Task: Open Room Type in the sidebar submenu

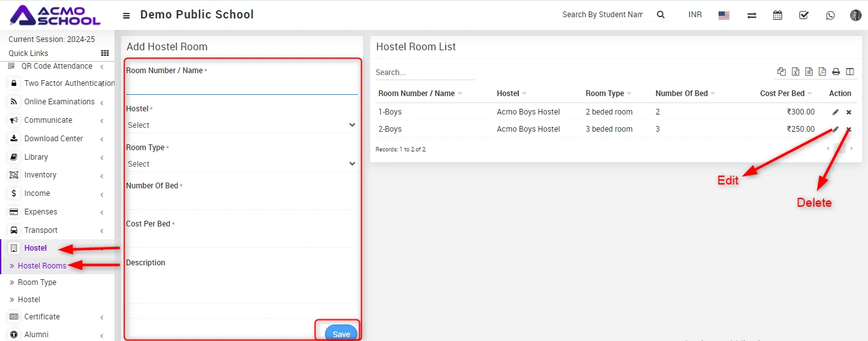Action: pyautogui.click(x=37, y=282)
